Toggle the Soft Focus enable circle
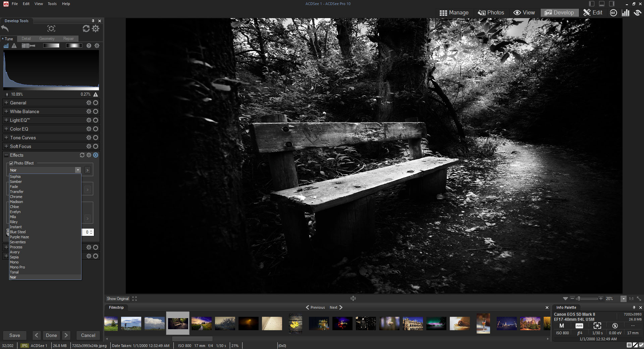644x349 pixels. click(x=96, y=146)
